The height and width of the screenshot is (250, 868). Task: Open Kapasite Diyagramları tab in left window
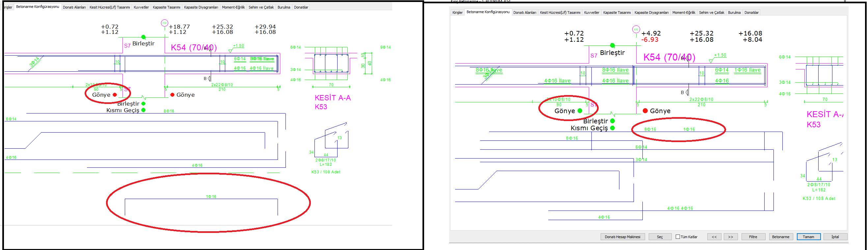(x=201, y=7)
